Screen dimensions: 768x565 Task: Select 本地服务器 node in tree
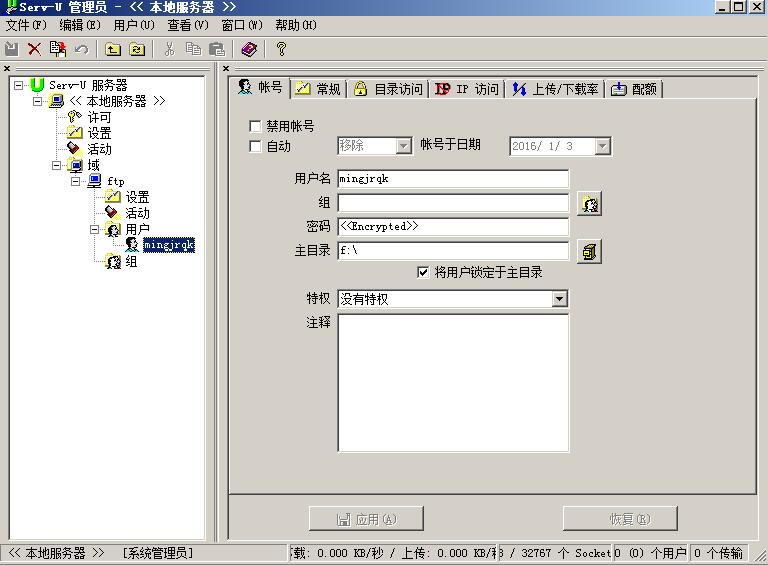tap(117, 101)
